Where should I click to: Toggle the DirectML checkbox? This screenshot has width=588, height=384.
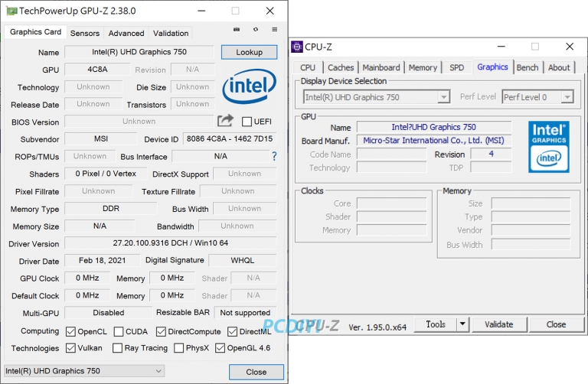click(x=233, y=331)
